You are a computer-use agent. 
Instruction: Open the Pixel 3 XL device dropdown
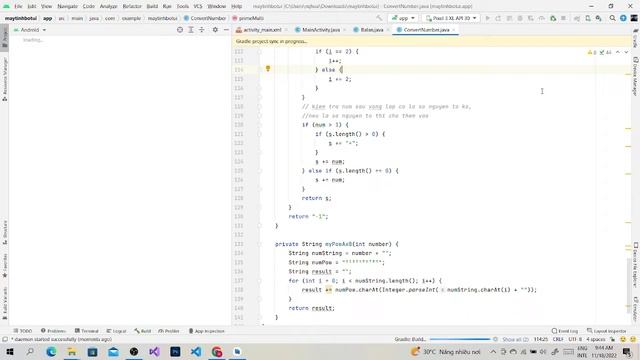click(x=451, y=18)
